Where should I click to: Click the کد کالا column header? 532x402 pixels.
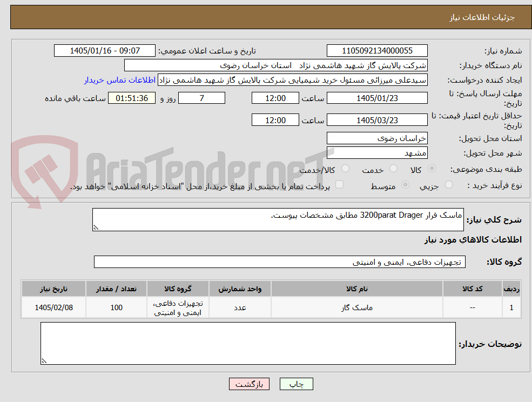(x=472, y=289)
